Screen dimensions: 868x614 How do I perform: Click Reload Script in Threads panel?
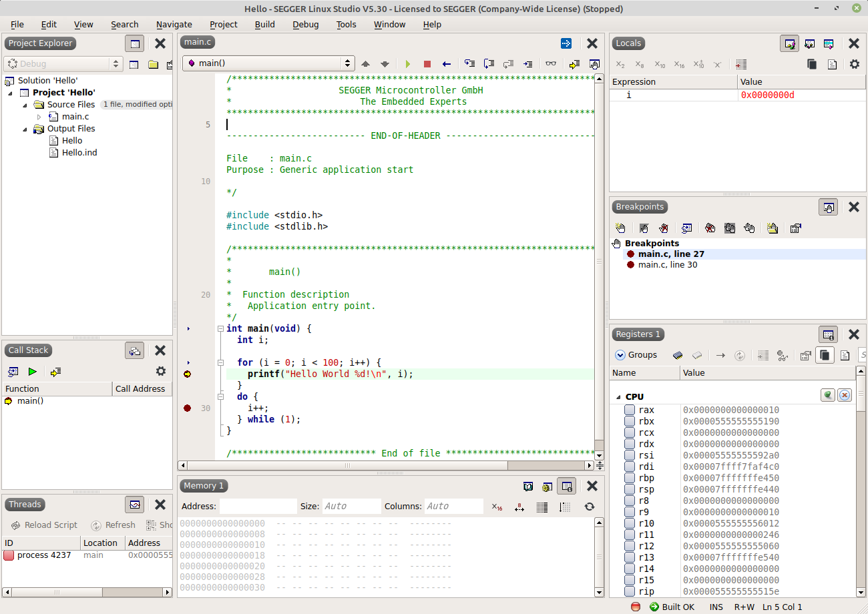[43, 525]
